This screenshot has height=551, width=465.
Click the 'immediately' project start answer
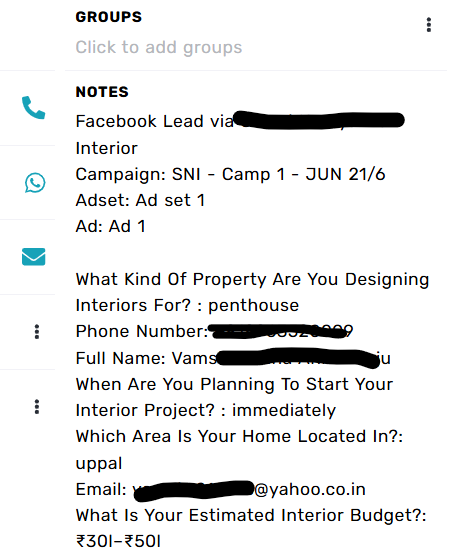click(x=284, y=410)
